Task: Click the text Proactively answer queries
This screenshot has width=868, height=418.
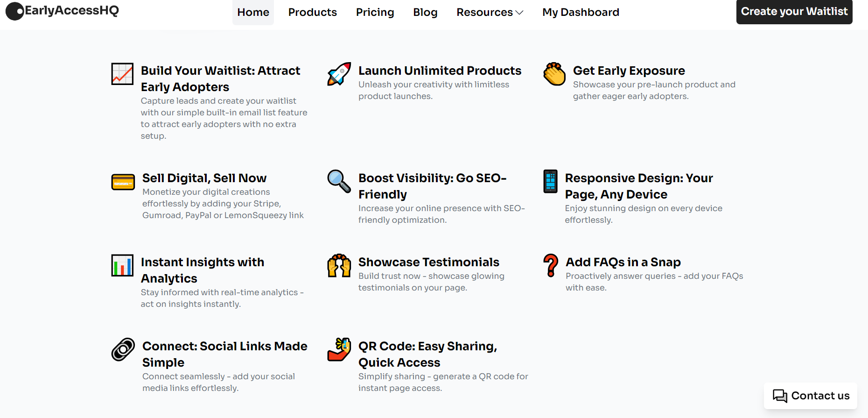Action: (x=621, y=276)
